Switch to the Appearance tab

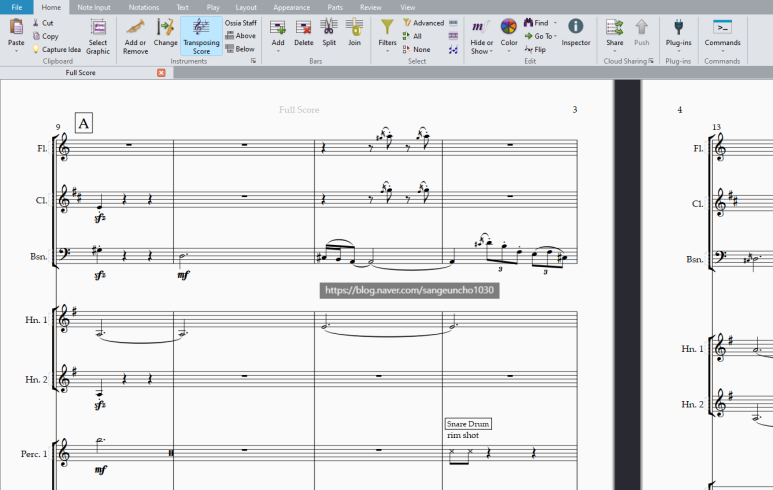pyautogui.click(x=291, y=7)
